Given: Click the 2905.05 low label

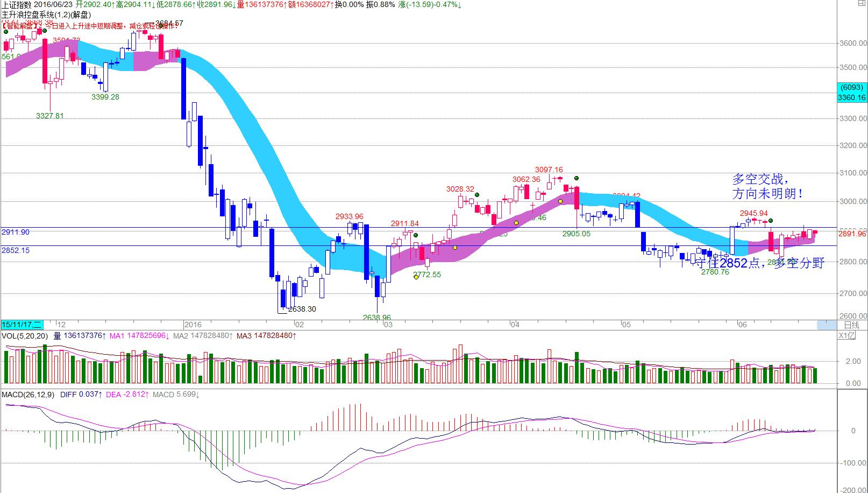Looking at the screenshot, I should coord(577,234).
